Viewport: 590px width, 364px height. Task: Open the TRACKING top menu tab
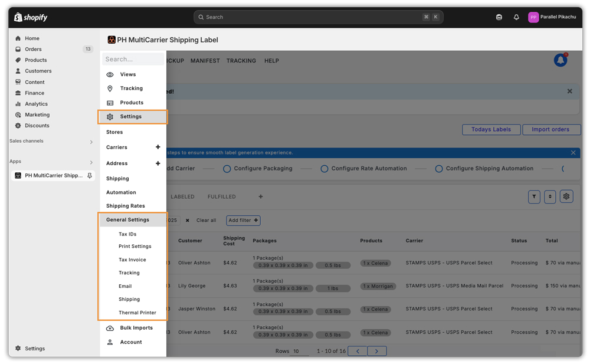241,61
